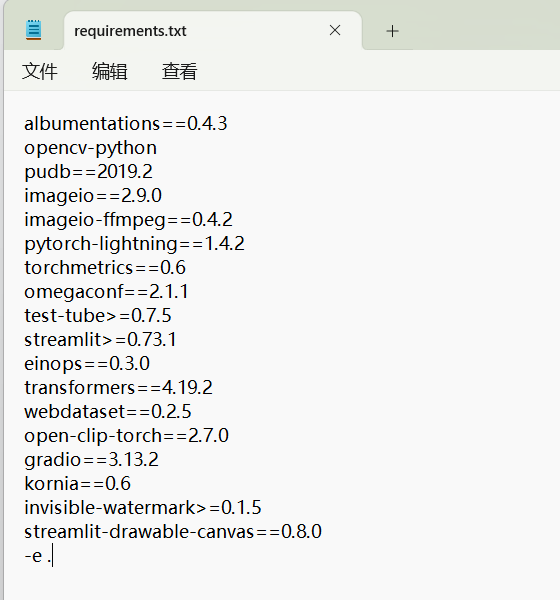Click on pudb==2019.2 text

pyautogui.click(x=88, y=172)
